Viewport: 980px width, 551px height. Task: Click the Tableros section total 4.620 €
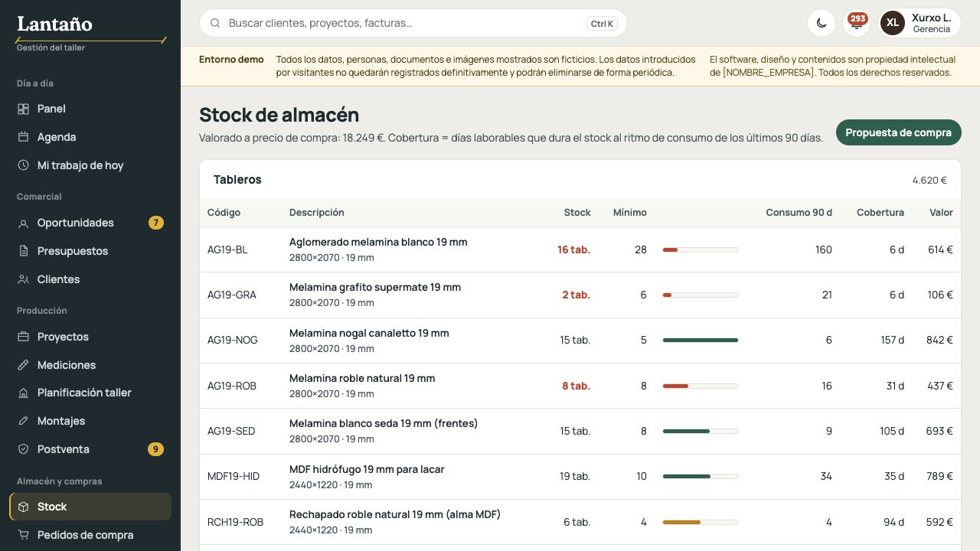point(929,181)
